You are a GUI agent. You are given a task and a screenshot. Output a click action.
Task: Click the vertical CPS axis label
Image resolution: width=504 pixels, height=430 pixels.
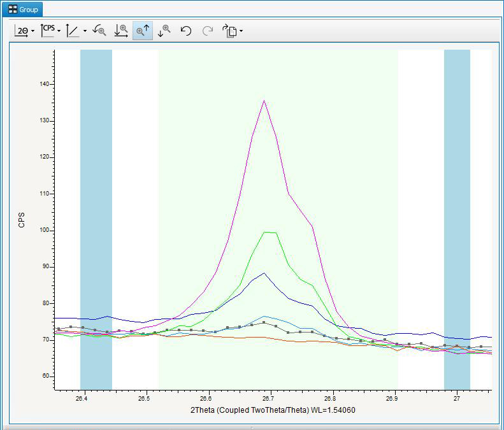(22, 220)
